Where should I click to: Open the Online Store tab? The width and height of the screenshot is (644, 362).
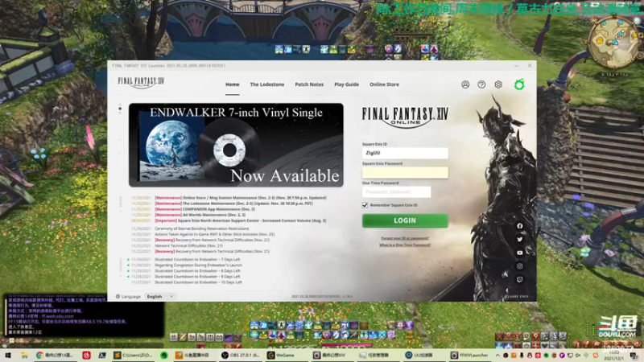pyautogui.click(x=384, y=84)
